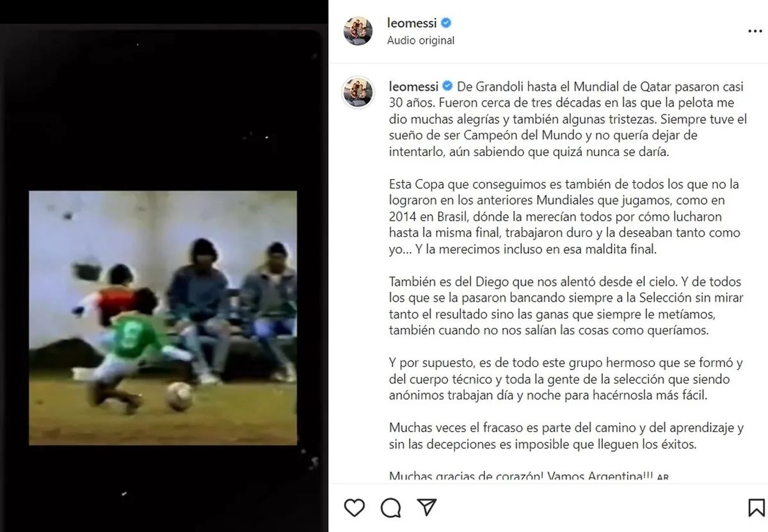Click the Argentina flag emoji in caption
Image resolution: width=768 pixels, height=532 pixels.
662,477
